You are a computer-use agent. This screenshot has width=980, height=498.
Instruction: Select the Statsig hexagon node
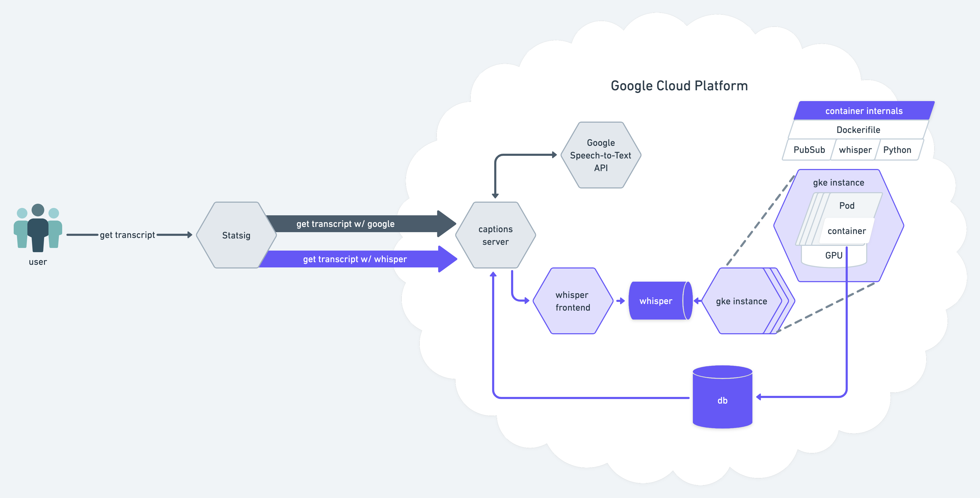pos(236,235)
